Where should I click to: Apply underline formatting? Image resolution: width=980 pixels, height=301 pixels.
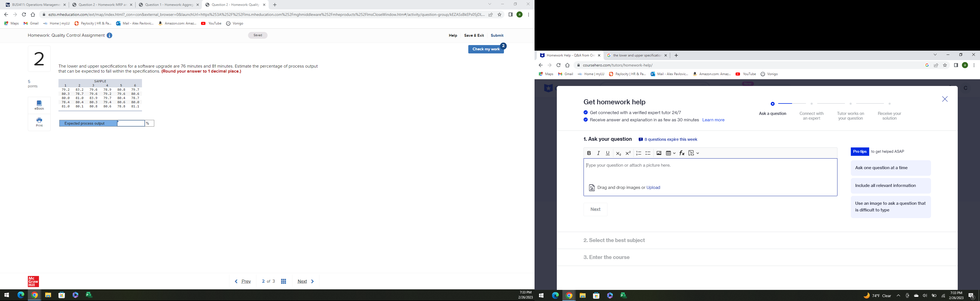pyautogui.click(x=607, y=153)
